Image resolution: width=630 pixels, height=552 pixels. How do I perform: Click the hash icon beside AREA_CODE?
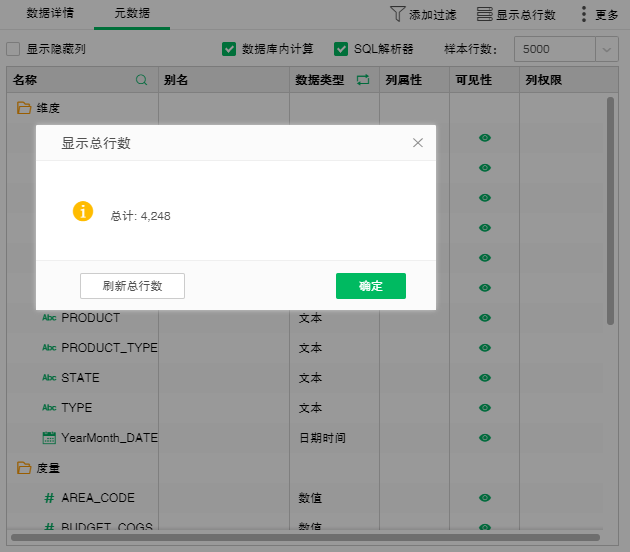[49, 498]
